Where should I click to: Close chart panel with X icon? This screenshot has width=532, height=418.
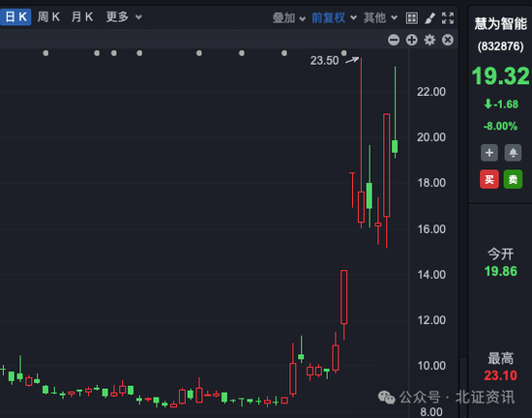448,40
